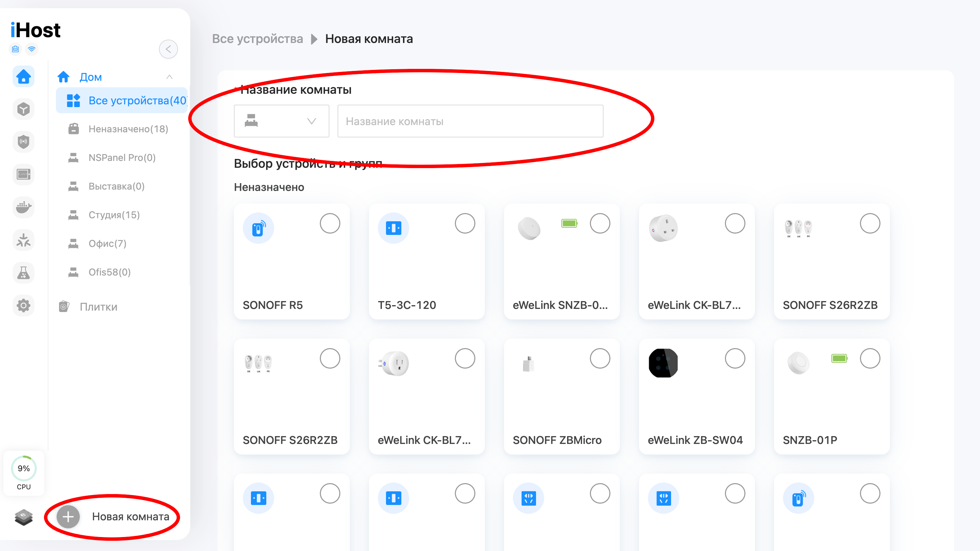Click the SNZB-01P button image
The height and width of the screenshot is (551, 980).
pyautogui.click(x=799, y=363)
